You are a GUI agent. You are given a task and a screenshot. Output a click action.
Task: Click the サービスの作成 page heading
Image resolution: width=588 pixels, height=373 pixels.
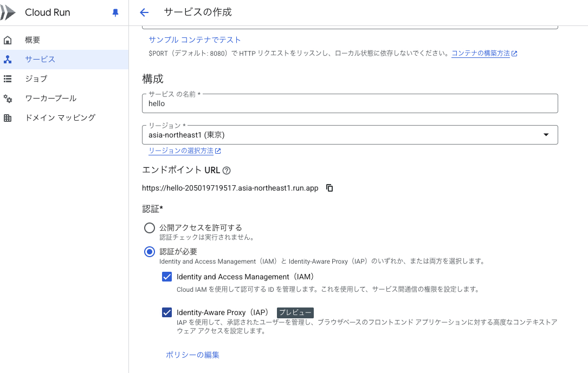(198, 12)
